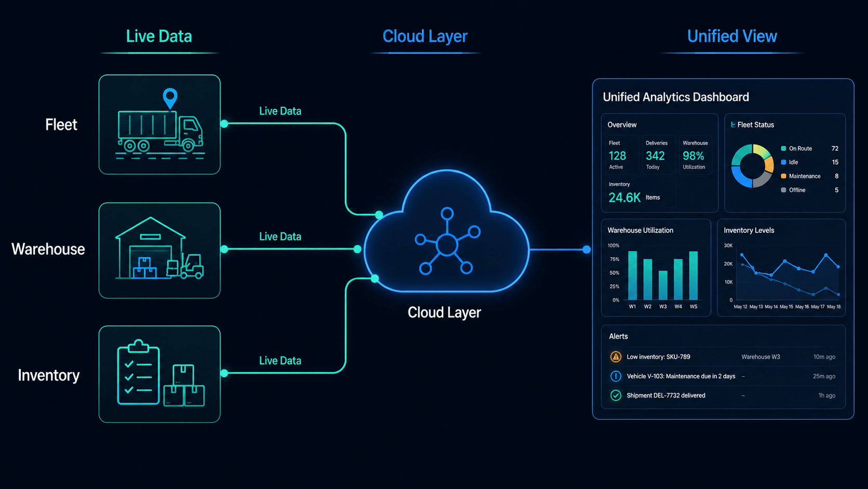Click the W1 bar in Warehouse Utilization
Image resolution: width=868 pixels, height=489 pixels.
click(632, 275)
